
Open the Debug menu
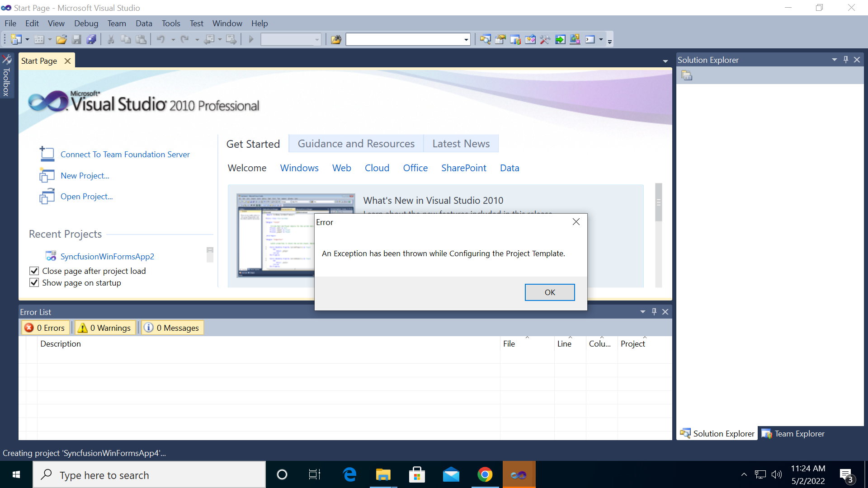(x=86, y=23)
